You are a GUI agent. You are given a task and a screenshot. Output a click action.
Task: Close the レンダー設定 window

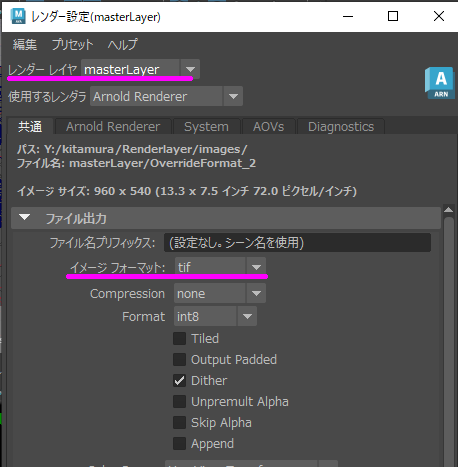439,16
